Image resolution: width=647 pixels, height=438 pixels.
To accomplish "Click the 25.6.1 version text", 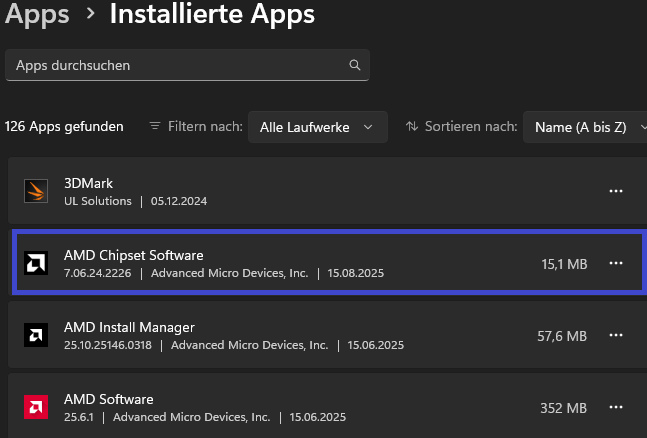I will (x=78, y=417).
